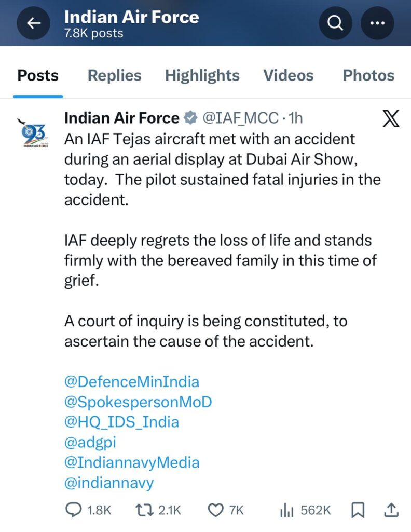Open the Videos tab
Screen dimensions: 411x532
point(288,76)
